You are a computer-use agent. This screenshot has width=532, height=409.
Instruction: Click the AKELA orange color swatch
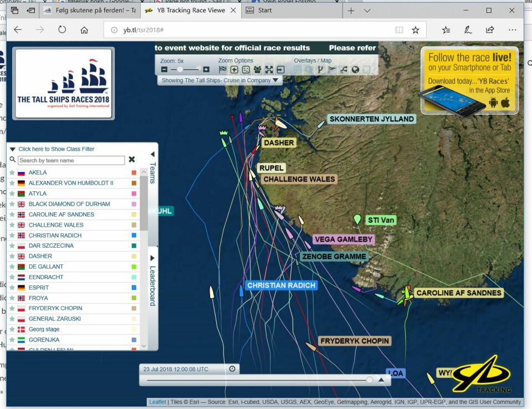tap(134, 172)
